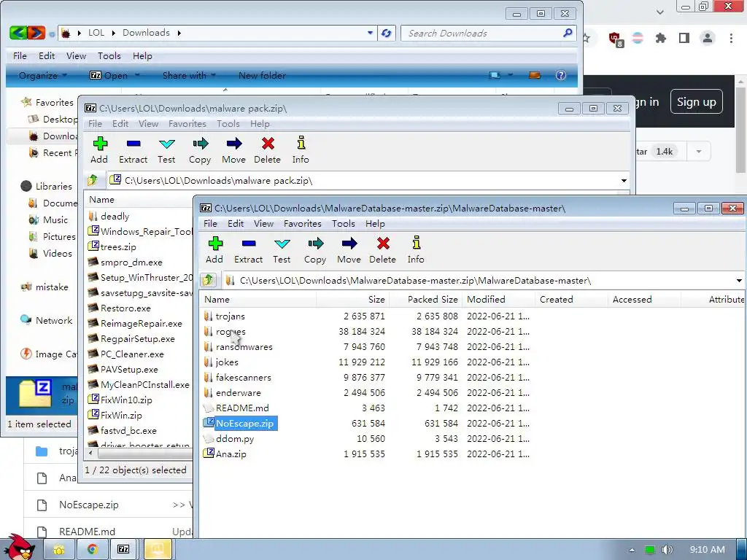This screenshot has width=747, height=560.
Task: Click volume speaker icon in system tray
Action: tap(667, 550)
